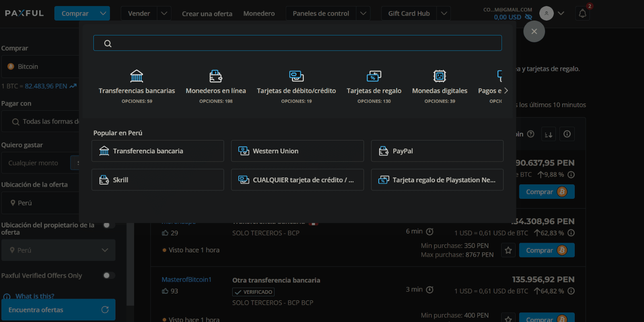Screen dimensions: 644x322
Task: Select Transferencias bancarias category
Action: (x=137, y=87)
